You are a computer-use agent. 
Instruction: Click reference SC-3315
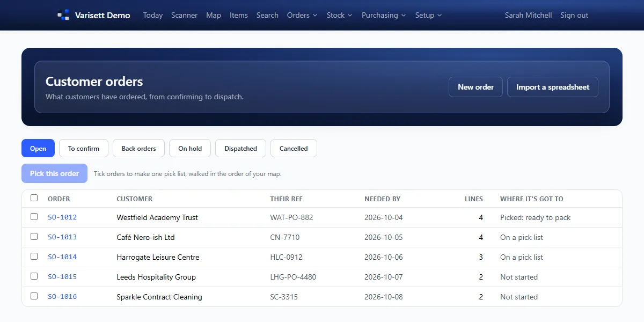[284, 297]
